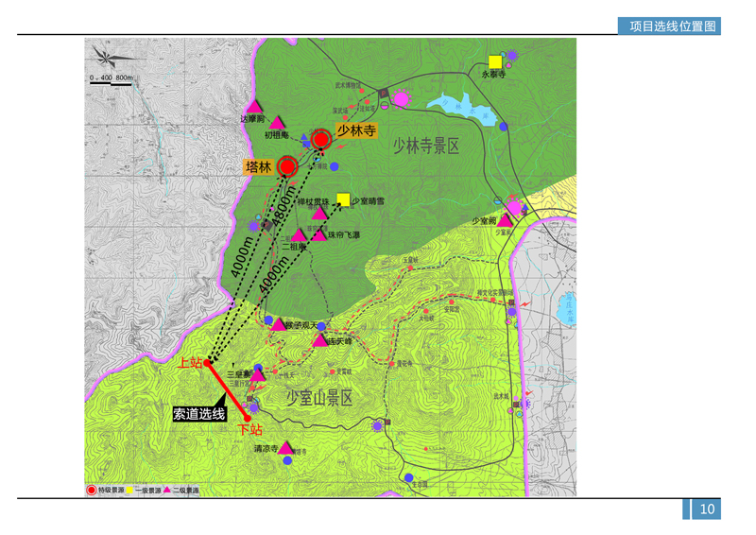Click the magenta triangle at 少室阙

(505, 220)
